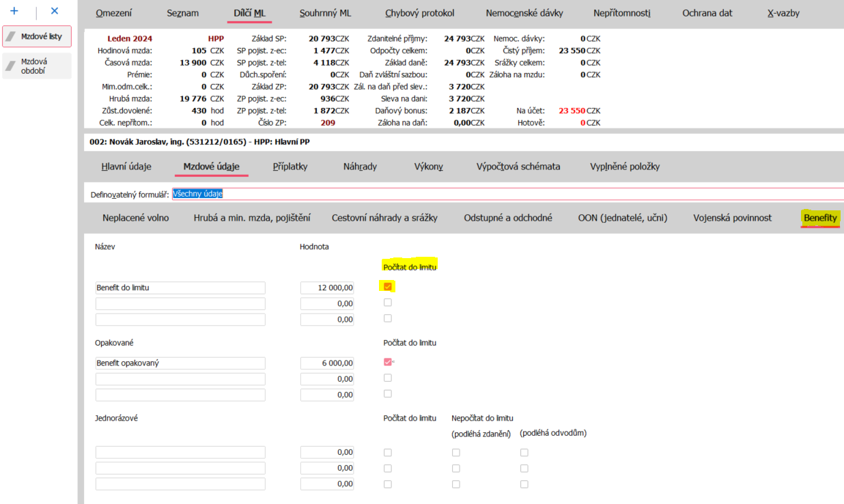Open the Nemocenské dávky tab

pyautogui.click(x=523, y=13)
